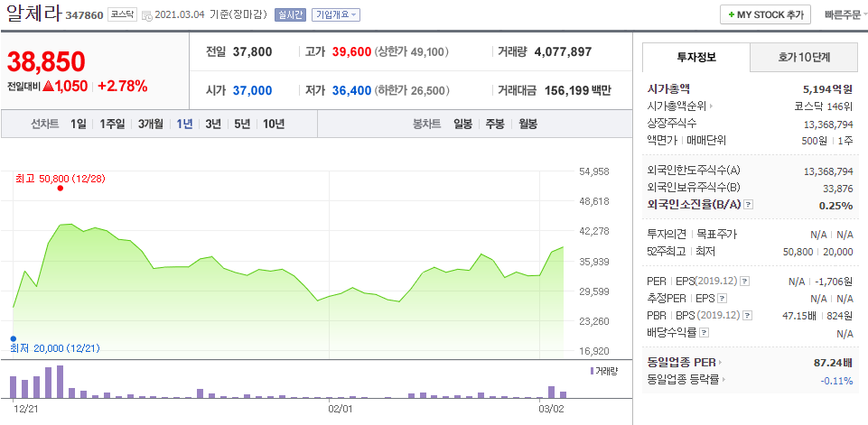
Task: Select the 3년 line chart period
Action: 213,124
